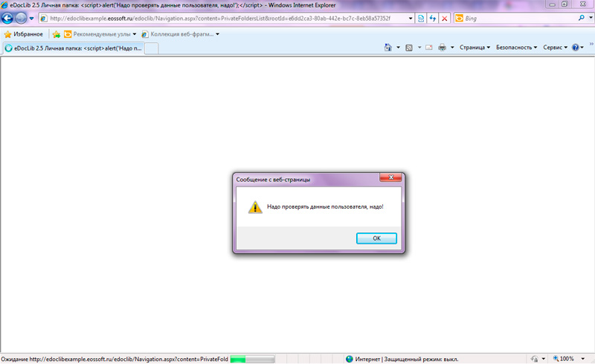Open the search provider dropdown arrow
The width and height of the screenshot is (595, 364).
[591, 18]
